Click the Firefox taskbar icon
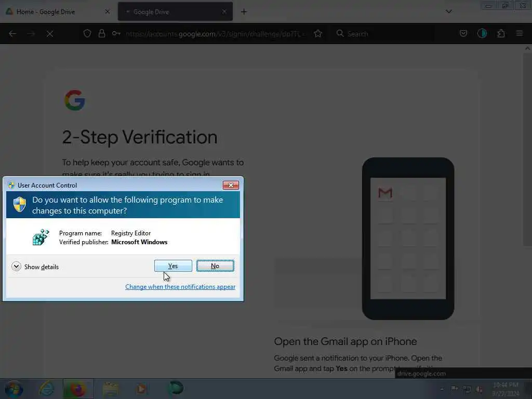Image resolution: width=532 pixels, height=399 pixels. [78, 389]
